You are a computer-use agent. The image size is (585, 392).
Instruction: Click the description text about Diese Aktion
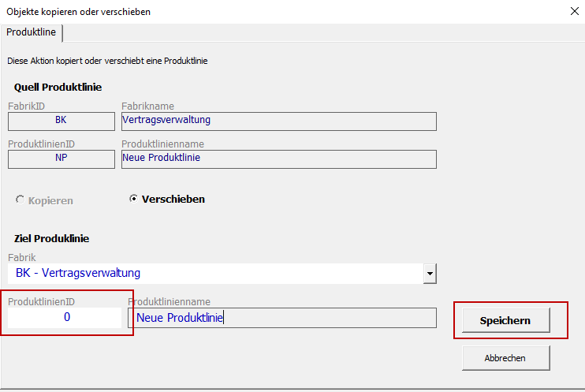tap(107, 61)
